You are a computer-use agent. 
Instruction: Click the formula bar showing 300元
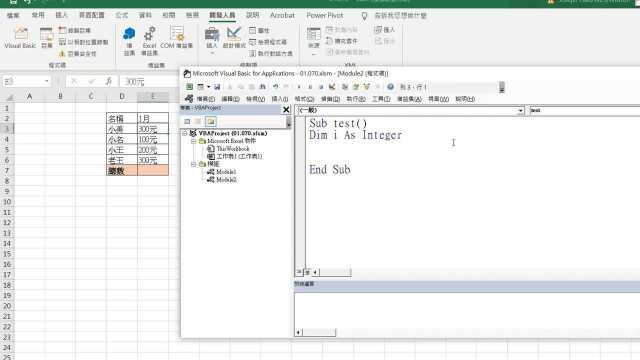tap(149, 81)
